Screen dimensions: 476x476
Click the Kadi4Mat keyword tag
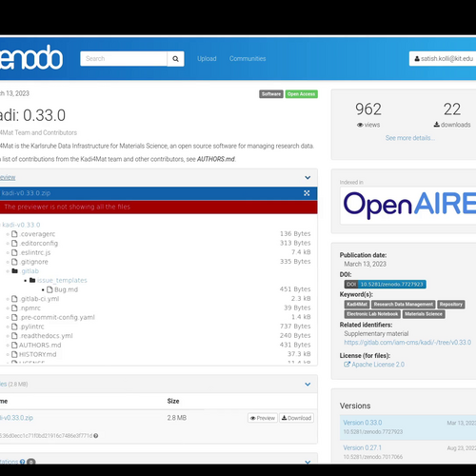coord(357,305)
